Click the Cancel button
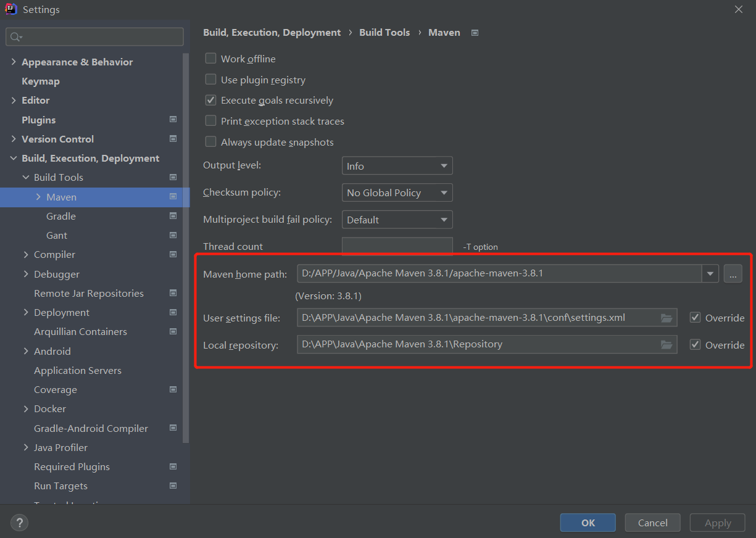Image resolution: width=756 pixels, height=538 pixels. coord(653,523)
